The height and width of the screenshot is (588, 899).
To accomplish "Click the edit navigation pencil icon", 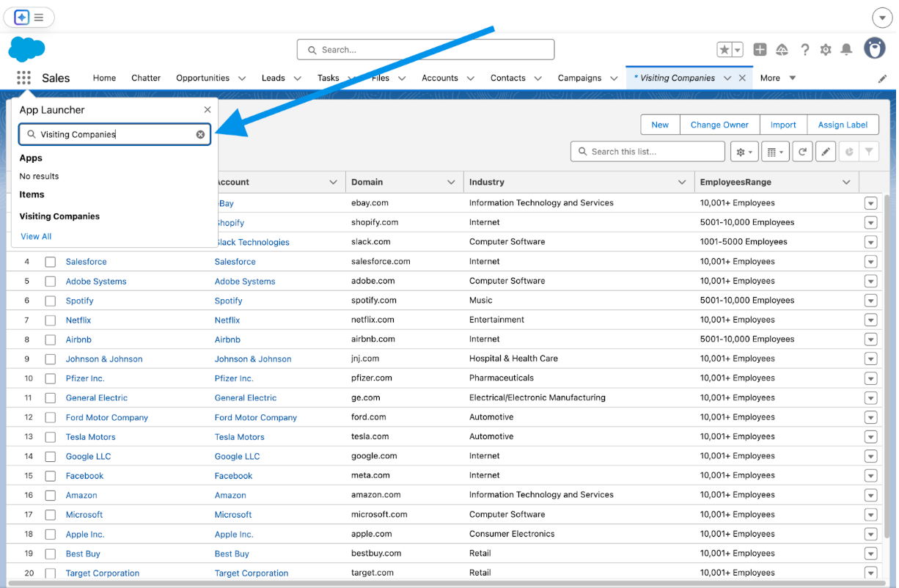I will (882, 78).
